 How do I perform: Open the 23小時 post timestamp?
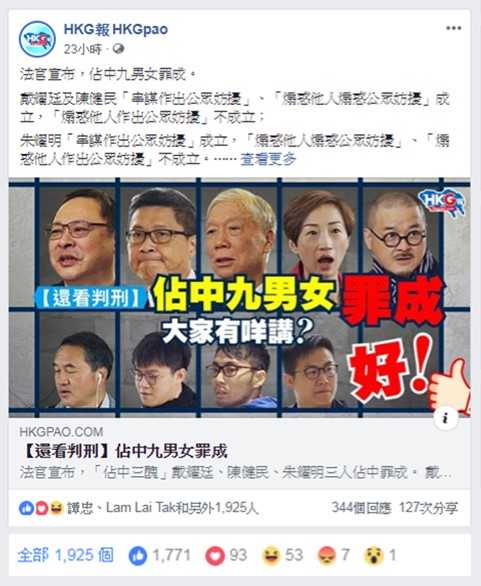point(82,49)
